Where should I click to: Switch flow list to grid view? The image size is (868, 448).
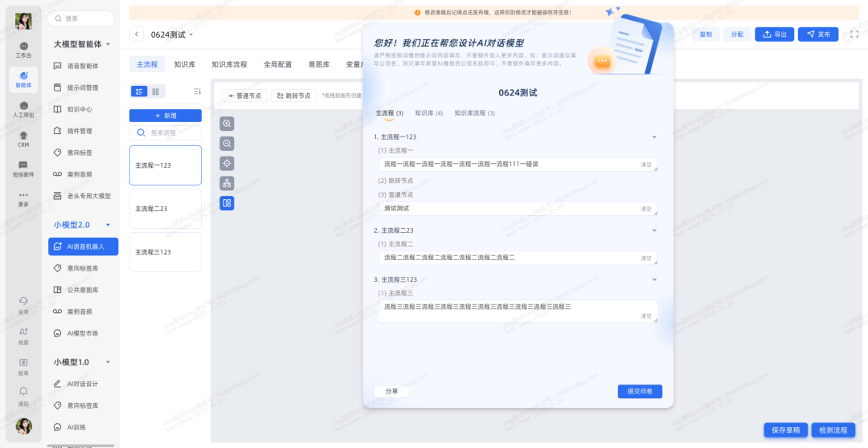(x=155, y=92)
